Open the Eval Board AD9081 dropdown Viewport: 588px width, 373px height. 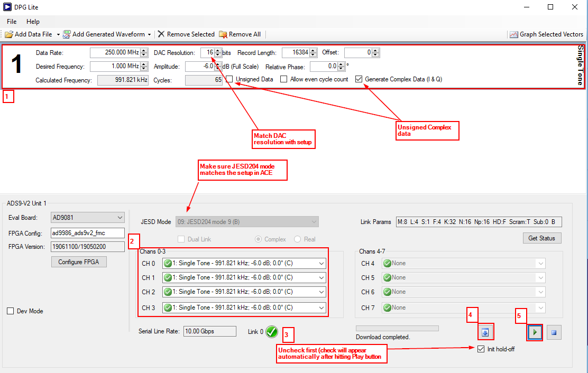coord(88,218)
